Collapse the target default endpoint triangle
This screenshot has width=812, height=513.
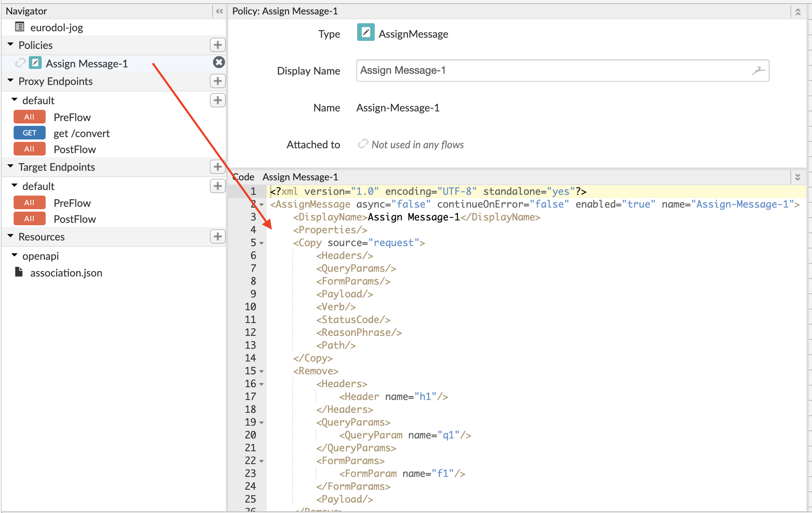[15, 186]
